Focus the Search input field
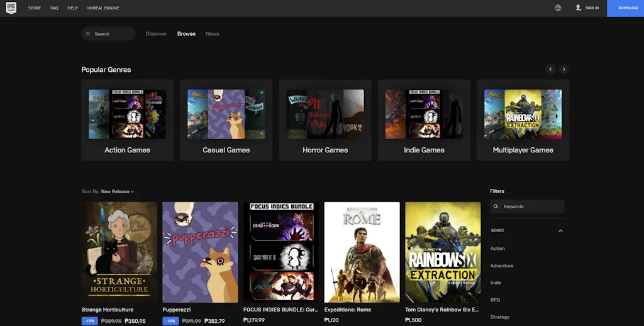 [x=108, y=34]
